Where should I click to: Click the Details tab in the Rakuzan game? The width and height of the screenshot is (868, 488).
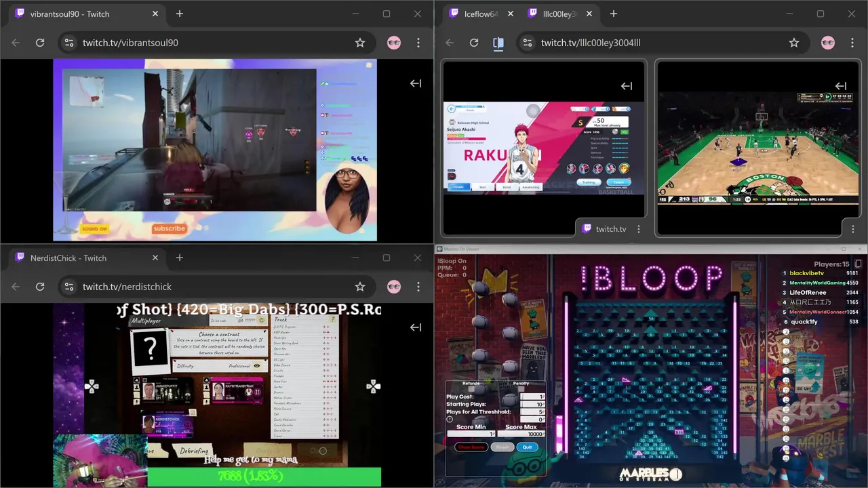click(458, 187)
